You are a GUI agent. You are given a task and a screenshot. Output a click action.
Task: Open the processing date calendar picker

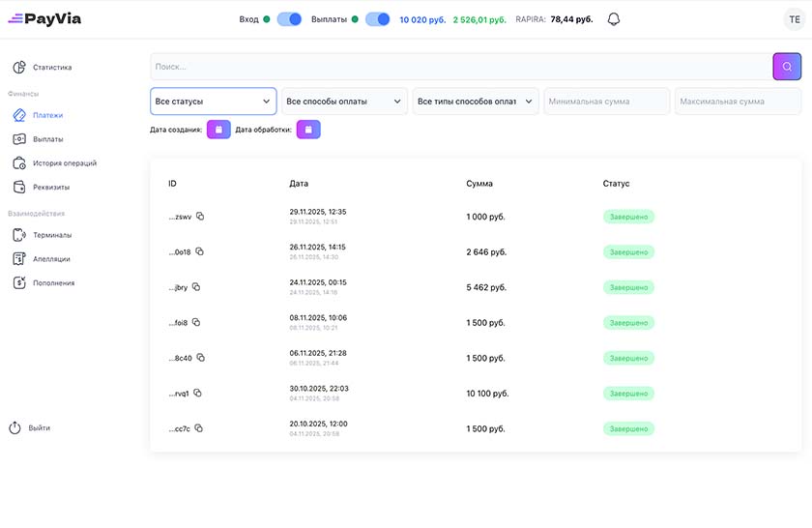pos(308,129)
